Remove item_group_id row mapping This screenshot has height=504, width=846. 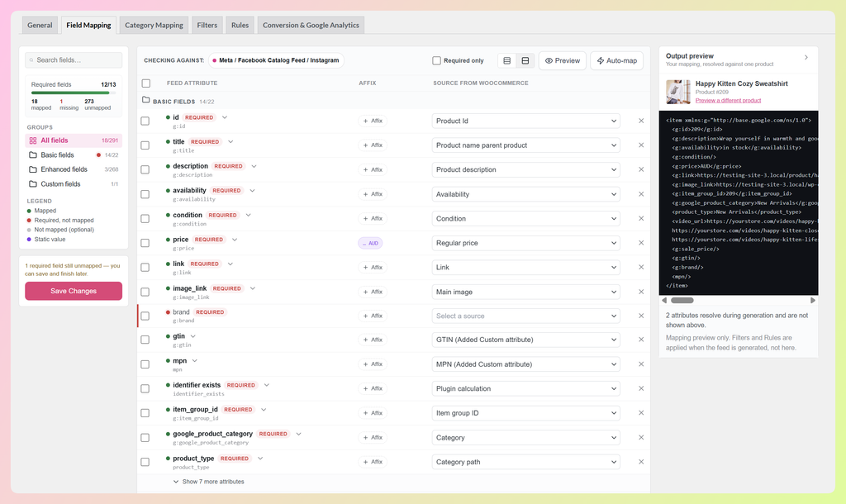[641, 413]
